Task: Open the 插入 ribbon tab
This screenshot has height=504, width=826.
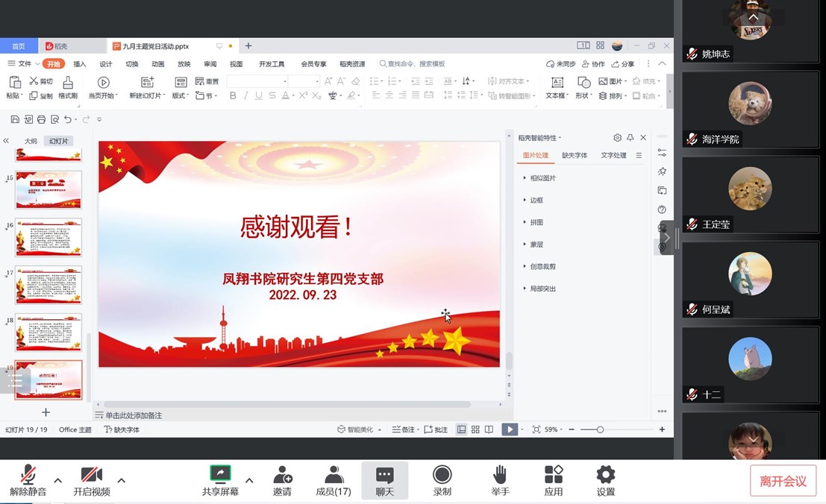Action: tap(80, 64)
